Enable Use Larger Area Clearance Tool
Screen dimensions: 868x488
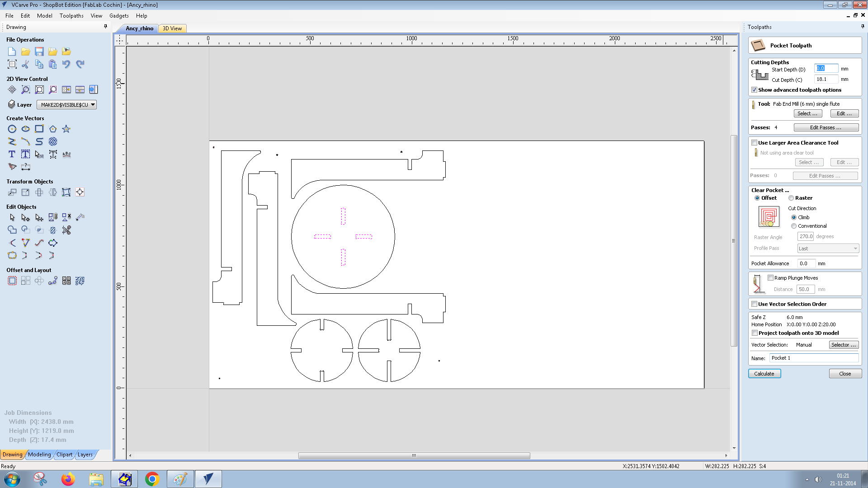click(x=754, y=143)
